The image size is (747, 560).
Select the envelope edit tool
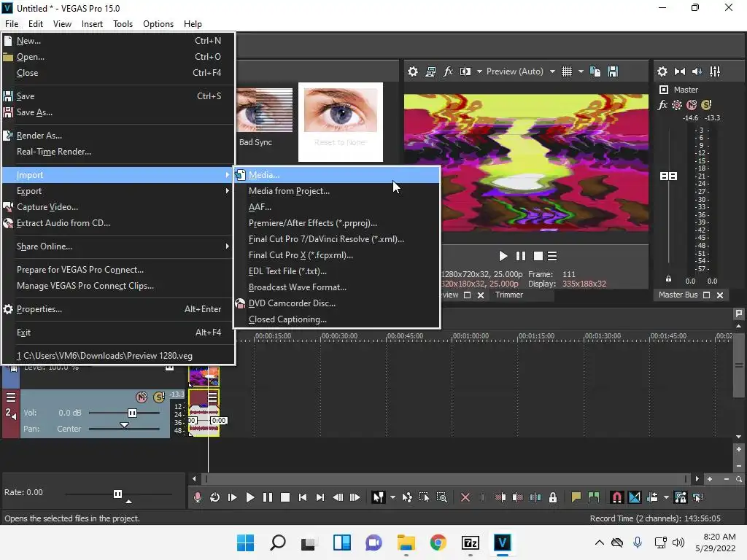coord(407,497)
